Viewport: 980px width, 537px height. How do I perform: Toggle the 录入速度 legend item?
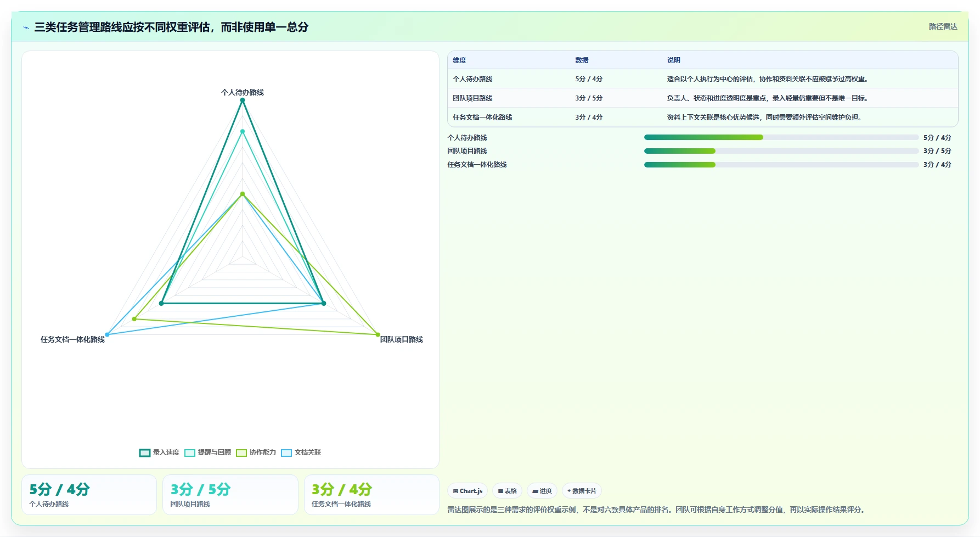click(159, 452)
